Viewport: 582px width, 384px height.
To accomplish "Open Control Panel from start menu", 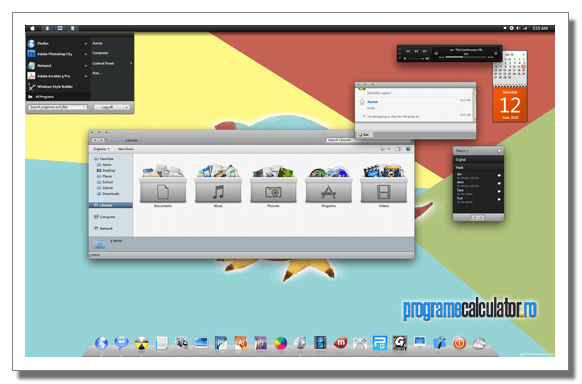I will pyautogui.click(x=103, y=63).
